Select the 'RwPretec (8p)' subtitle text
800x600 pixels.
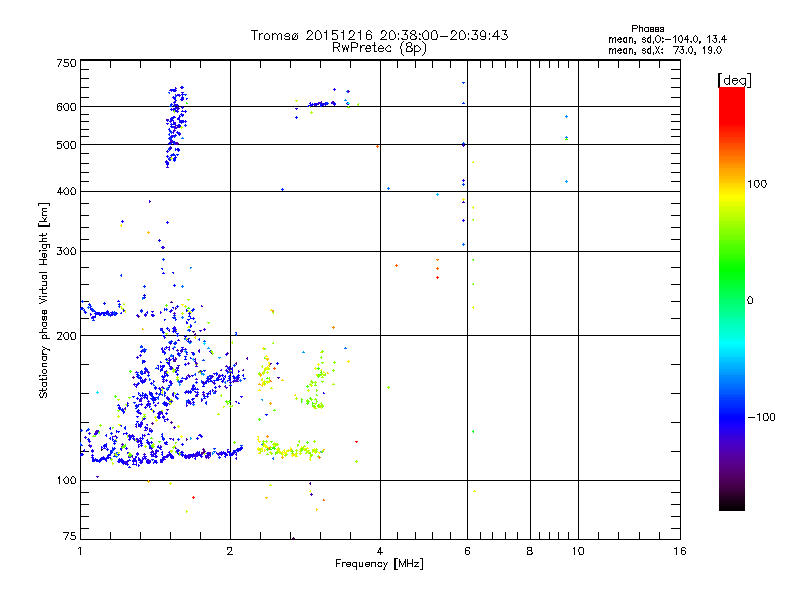click(379, 48)
